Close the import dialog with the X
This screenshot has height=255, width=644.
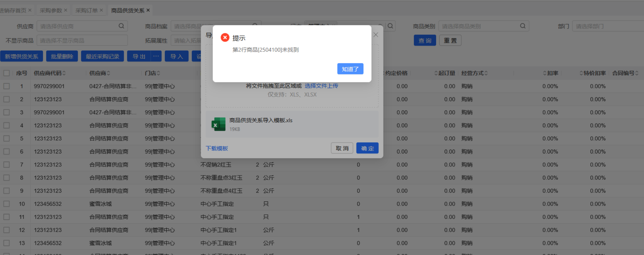point(376,35)
